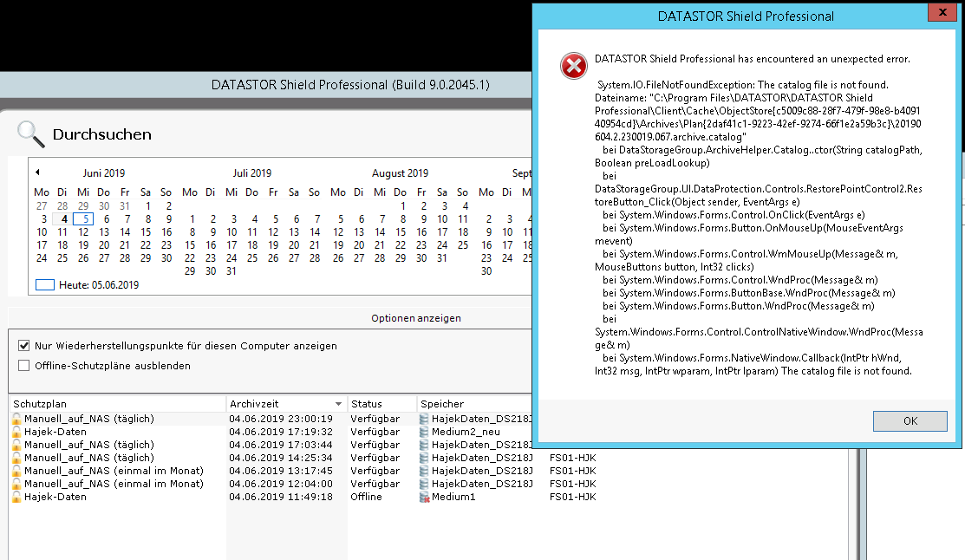965x560 pixels.
Task: Select Manuell_auf_NAS (einmal im Monat) at 13:17:45
Action: pyautogui.click(x=114, y=470)
